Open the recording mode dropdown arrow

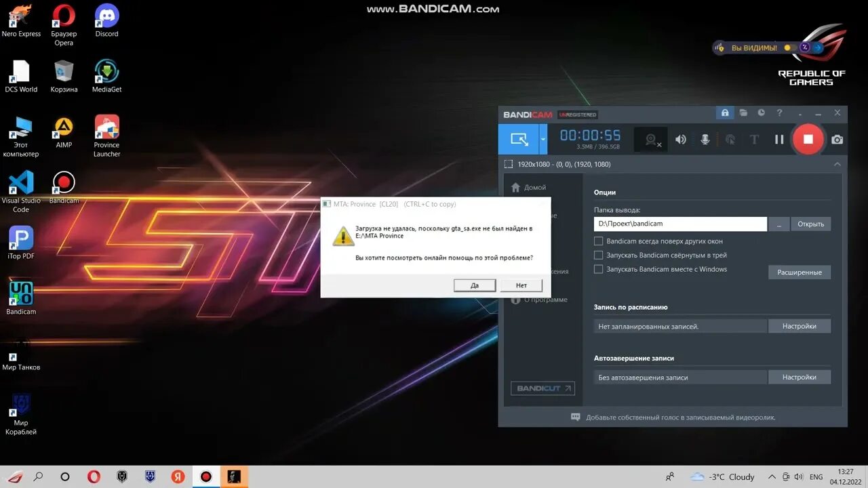(x=543, y=140)
